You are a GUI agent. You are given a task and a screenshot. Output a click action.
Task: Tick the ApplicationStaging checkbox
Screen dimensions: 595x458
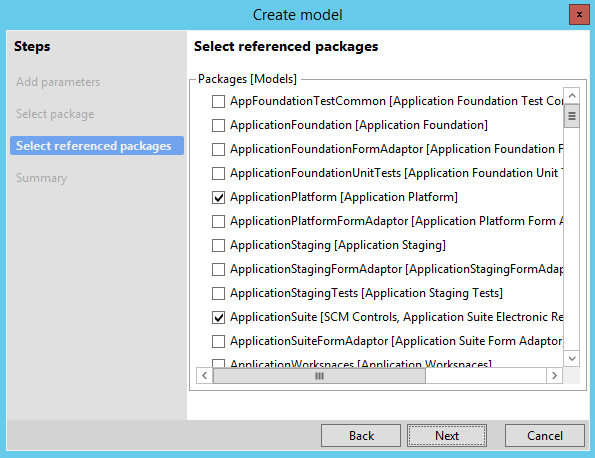218,245
